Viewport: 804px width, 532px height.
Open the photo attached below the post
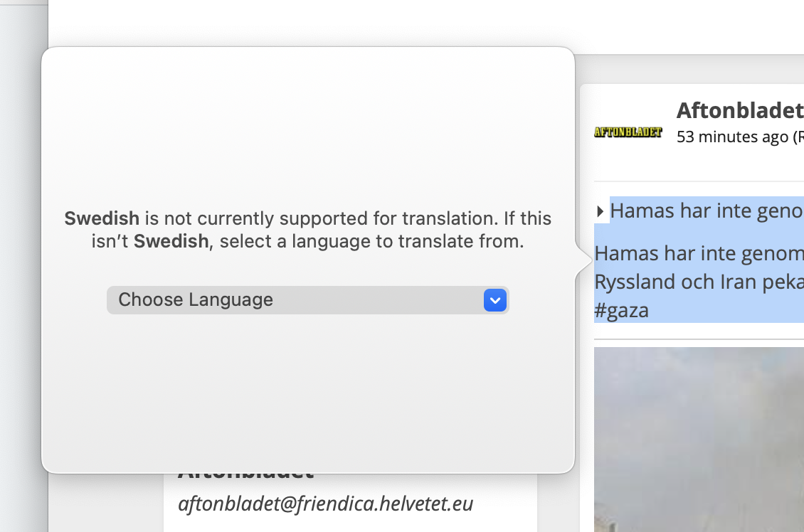pos(699,440)
